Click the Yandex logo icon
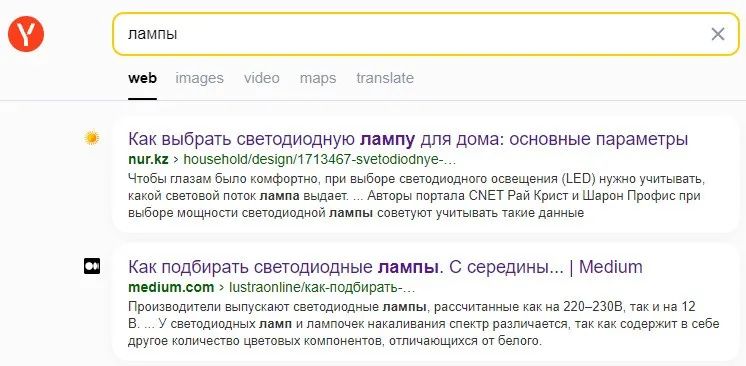Screen dimensions: 746x366 [x=26, y=34]
